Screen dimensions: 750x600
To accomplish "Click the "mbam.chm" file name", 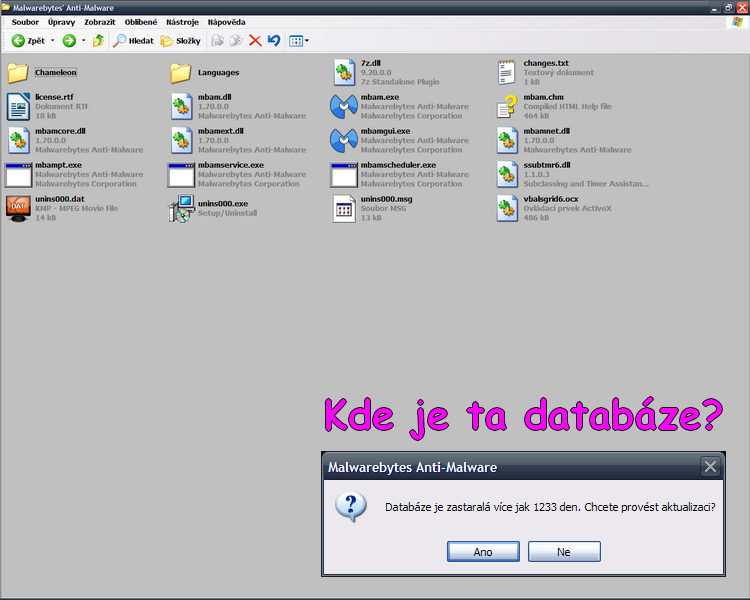I will 543,97.
